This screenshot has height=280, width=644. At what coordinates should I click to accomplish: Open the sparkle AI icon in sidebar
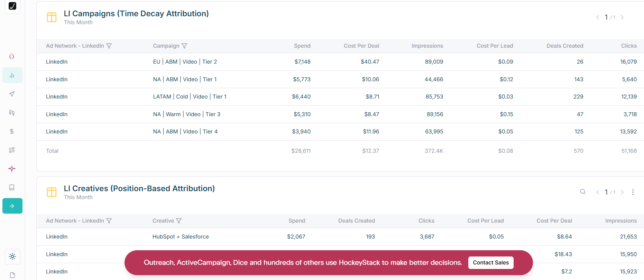pos(12,168)
